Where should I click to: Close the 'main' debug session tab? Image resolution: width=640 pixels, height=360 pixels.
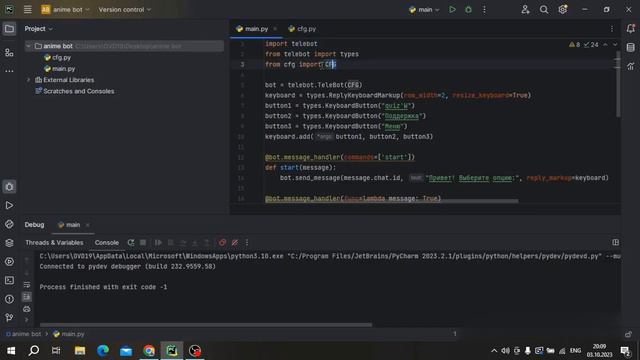point(87,225)
